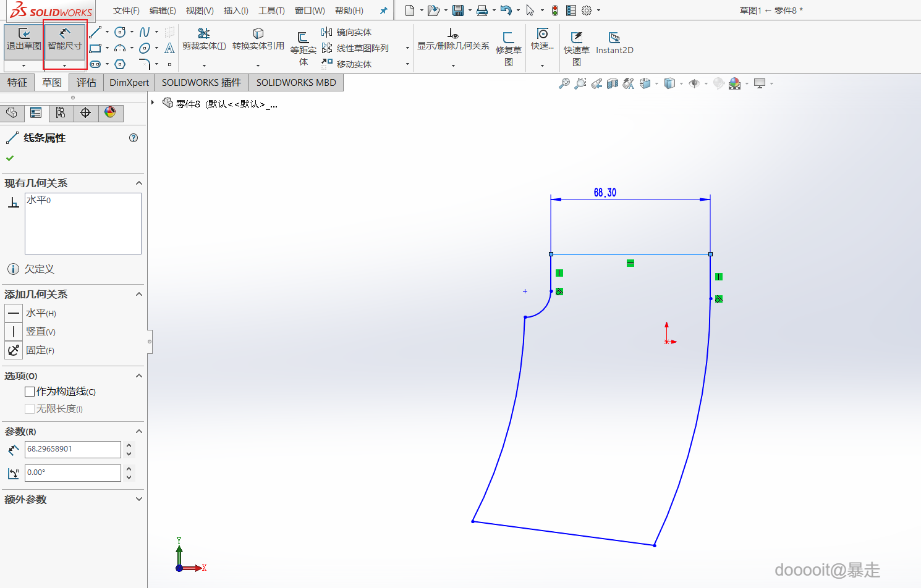
Task: Switch to the DimXpert tab
Action: pyautogui.click(x=129, y=83)
